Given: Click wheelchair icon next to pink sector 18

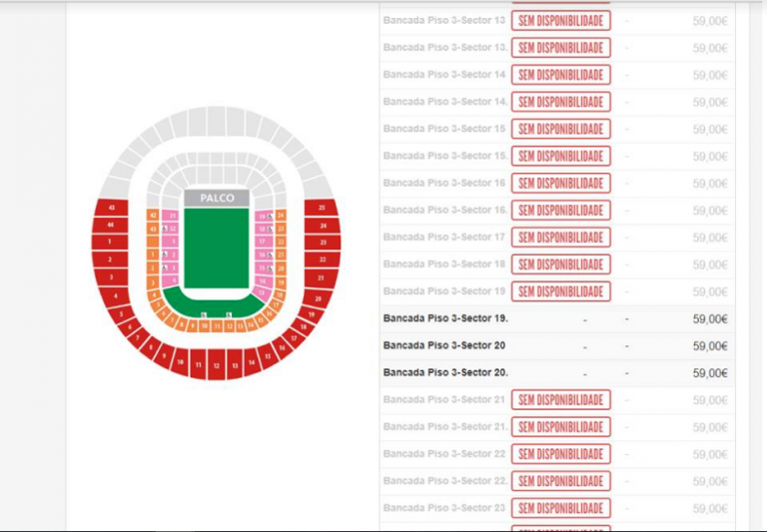Looking at the screenshot, I should [x=270, y=229].
